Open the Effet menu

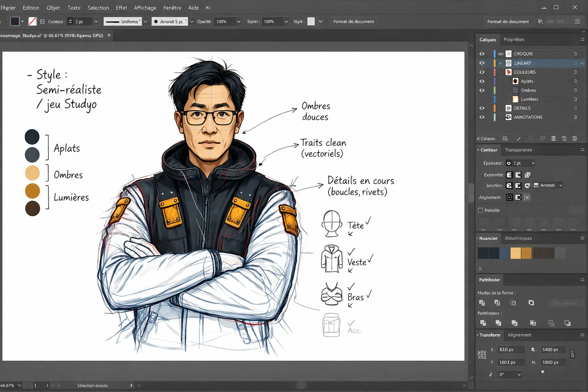point(121,8)
